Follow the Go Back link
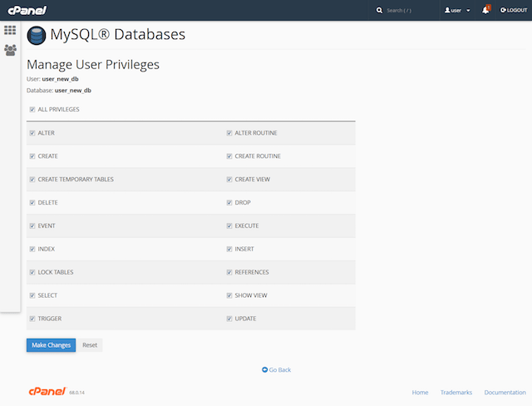The width and height of the screenshot is (532, 406). 276,369
